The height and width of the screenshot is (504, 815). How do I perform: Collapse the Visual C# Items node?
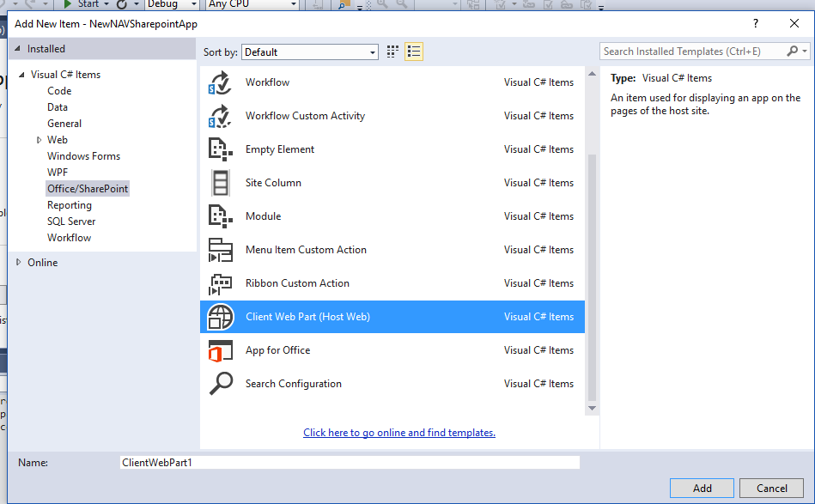pyautogui.click(x=21, y=75)
